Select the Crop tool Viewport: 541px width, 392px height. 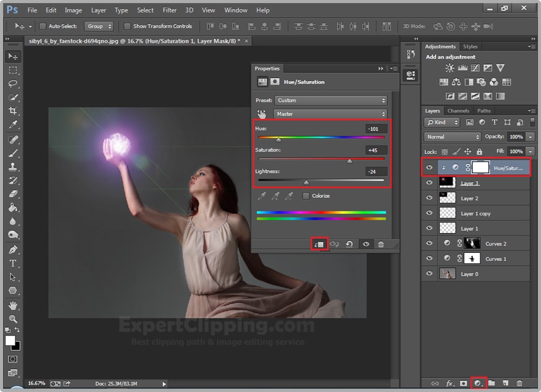point(12,111)
